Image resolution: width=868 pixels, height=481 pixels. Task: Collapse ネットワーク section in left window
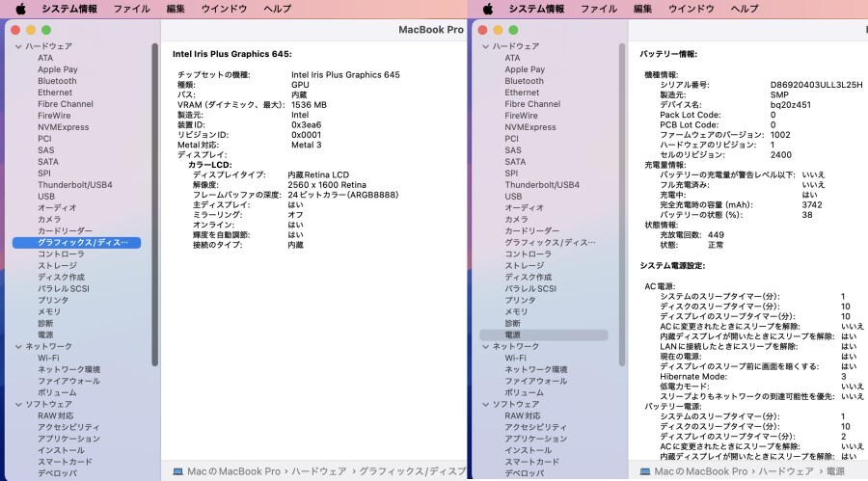pos(18,346)
